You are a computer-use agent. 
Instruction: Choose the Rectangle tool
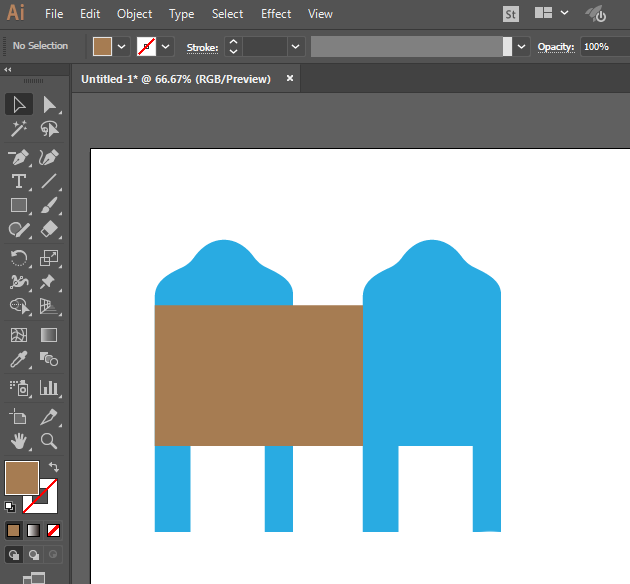click(x=19, y=206)
